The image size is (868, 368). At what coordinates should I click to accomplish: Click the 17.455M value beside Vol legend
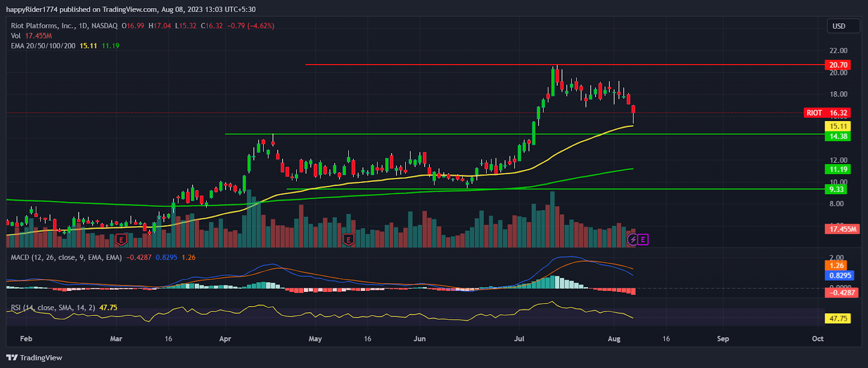click(x=39, y=36)
